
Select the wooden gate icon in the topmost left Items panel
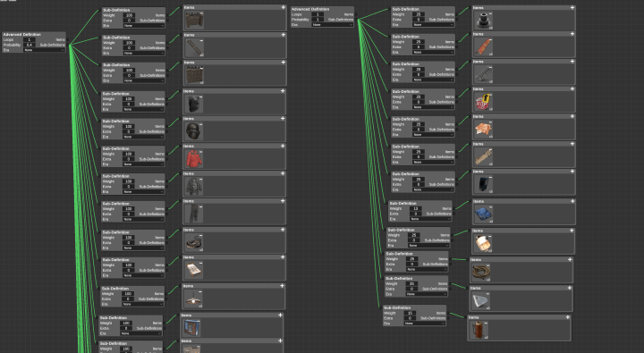tap(194, 21)
